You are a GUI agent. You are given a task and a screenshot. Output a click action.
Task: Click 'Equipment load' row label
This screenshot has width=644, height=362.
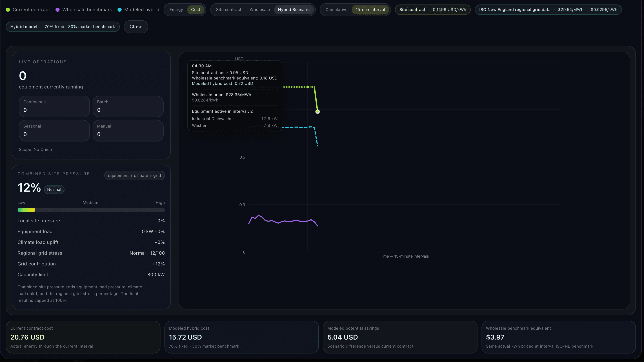coord(35,232)
